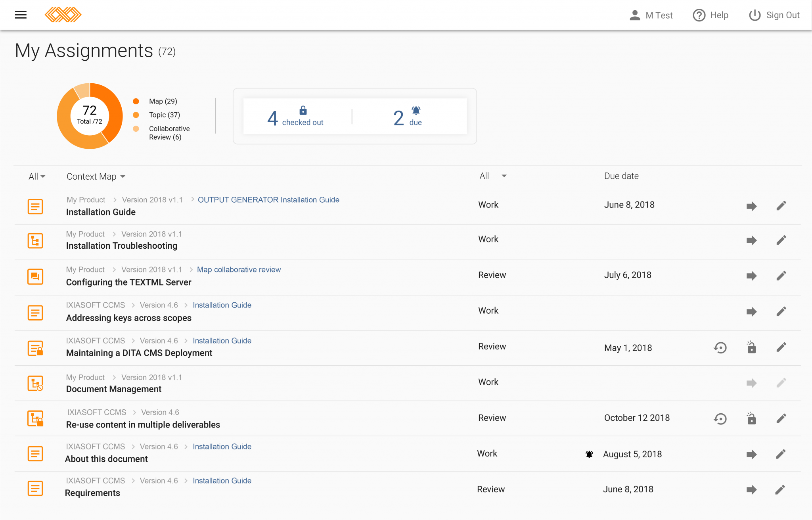Click the orange IXIASOFT logo
Viewport: 812px width, 520px height.
click(63, 15)
